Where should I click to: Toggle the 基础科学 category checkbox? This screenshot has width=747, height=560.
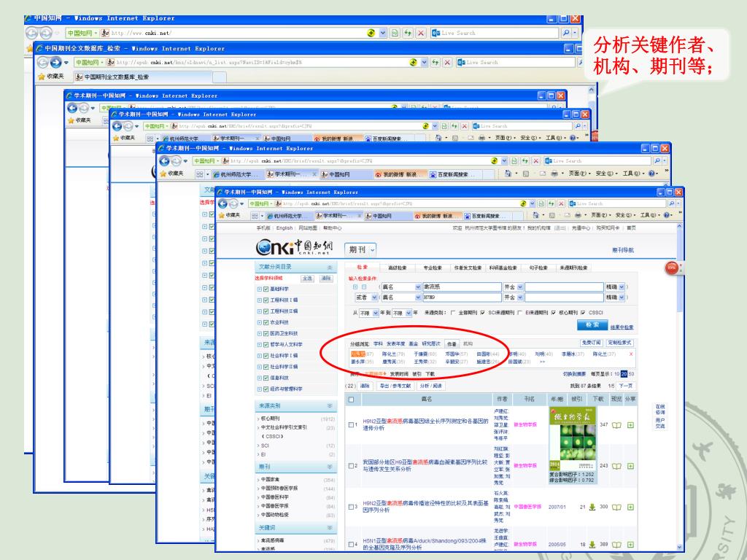coord(266,289)
